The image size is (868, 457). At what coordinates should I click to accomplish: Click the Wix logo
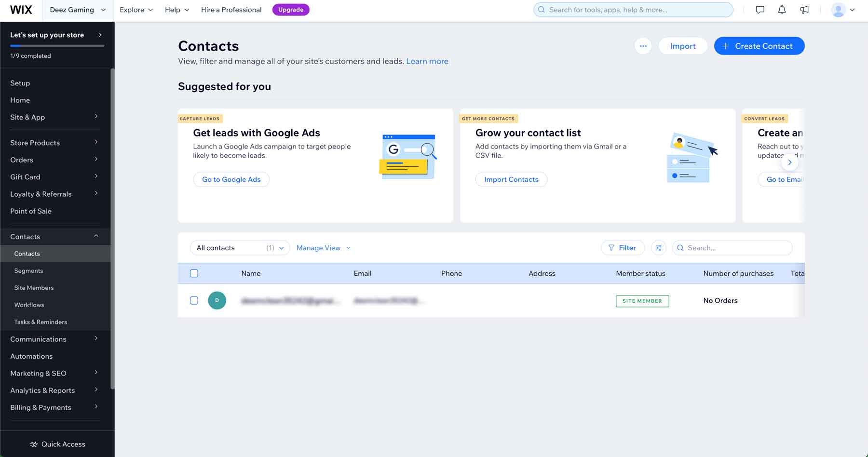(x=21, y=10)
